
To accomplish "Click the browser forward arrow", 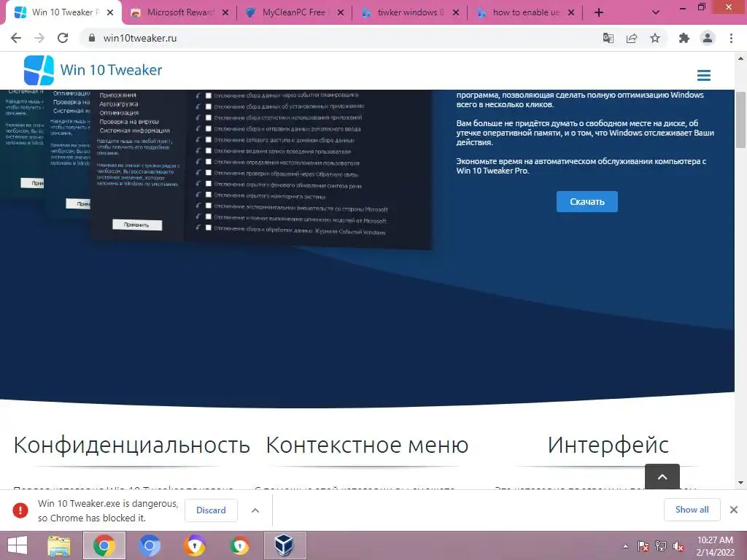I will pos(39,38).
